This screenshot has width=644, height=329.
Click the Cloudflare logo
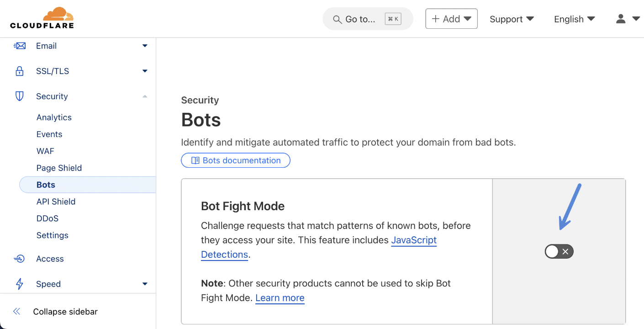[x=42, y=17]
